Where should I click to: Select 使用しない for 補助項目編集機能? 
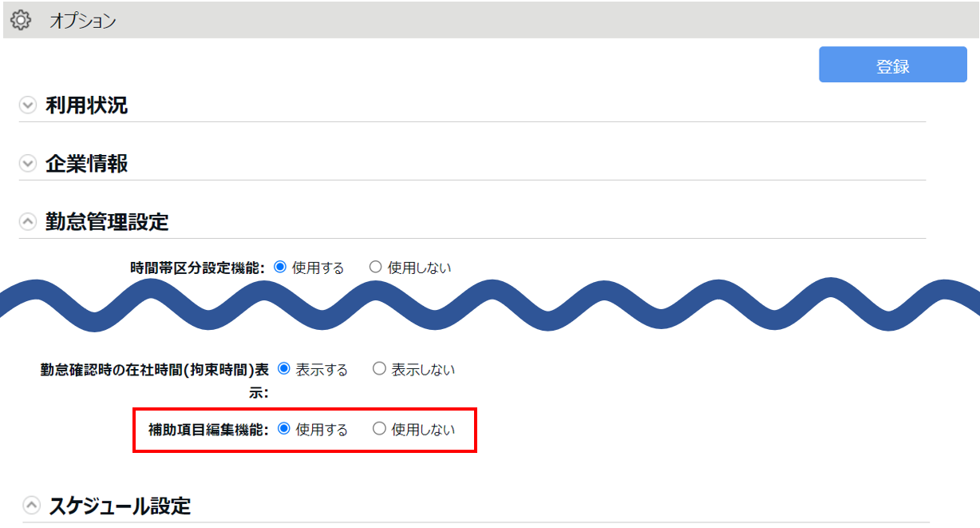pos(379,429)
